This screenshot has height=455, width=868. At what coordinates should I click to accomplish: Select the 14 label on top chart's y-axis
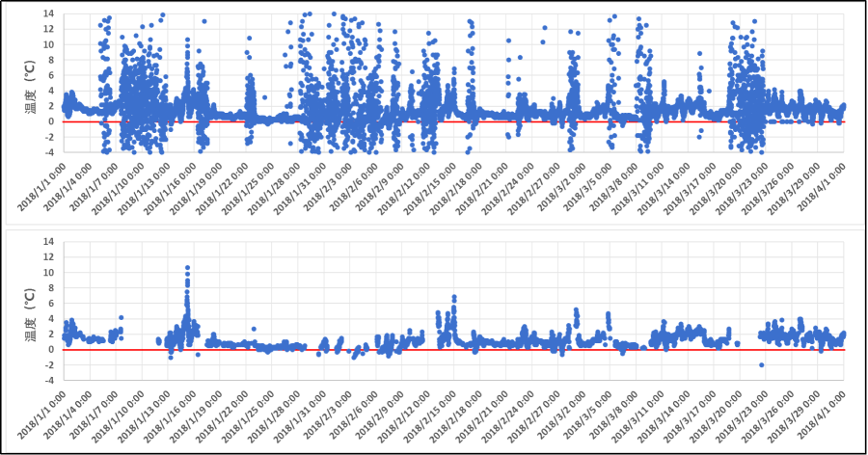click(48, 14)
